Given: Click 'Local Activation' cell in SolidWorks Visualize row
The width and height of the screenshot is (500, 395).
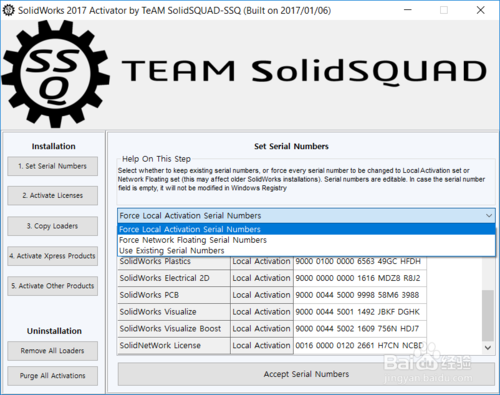Looking at the screenshot, I should point(262,312).
